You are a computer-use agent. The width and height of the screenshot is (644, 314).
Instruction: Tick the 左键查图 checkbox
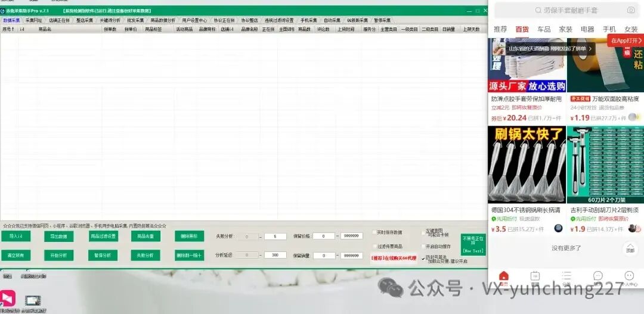click(x=423, y=232)
